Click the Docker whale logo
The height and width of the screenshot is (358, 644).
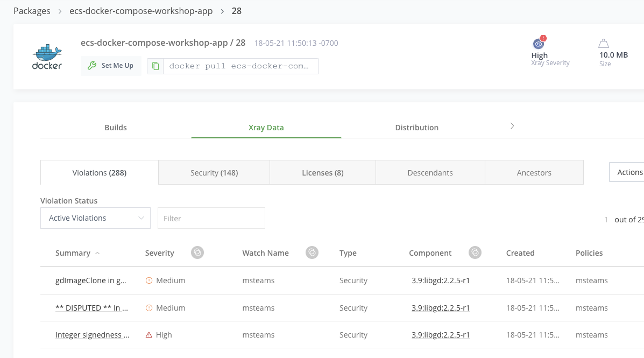46,55
